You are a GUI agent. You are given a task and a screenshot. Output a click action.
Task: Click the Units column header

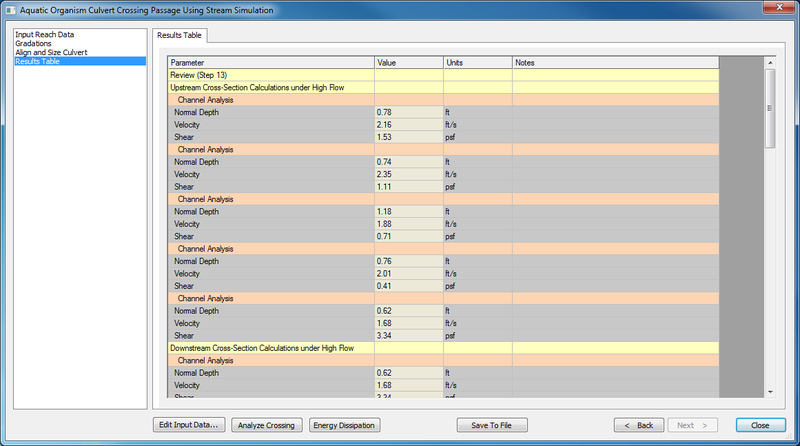point(478,62)
